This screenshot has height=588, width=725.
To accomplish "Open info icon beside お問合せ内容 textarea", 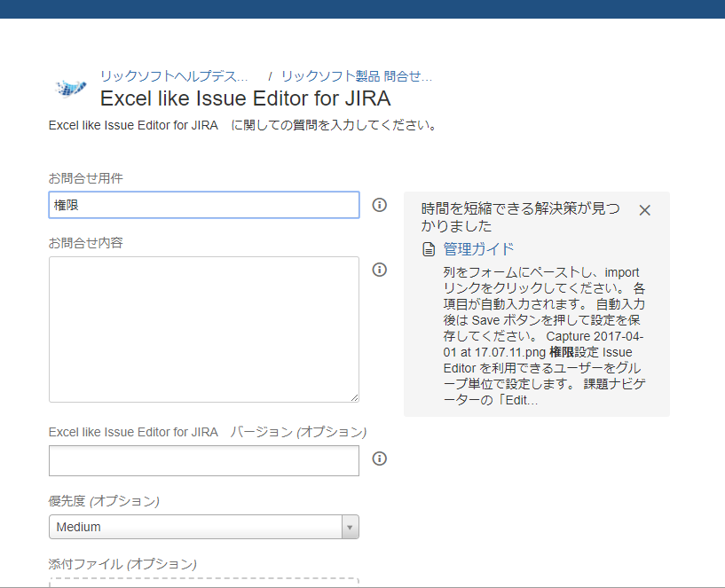I will [x=379, y=270].
